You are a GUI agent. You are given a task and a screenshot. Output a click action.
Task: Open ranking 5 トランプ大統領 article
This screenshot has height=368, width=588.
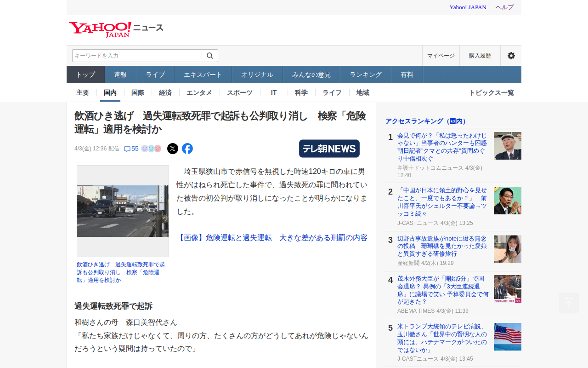point(442,338)
